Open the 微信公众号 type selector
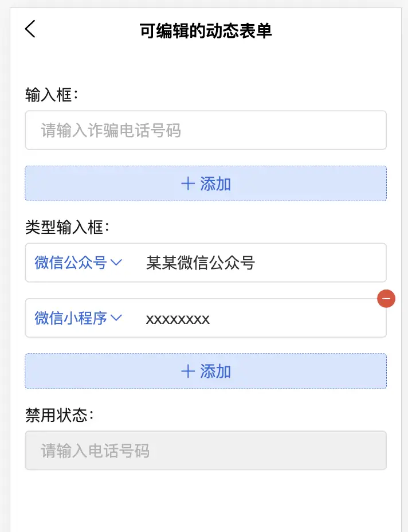408x532 pixels. click(71, 263)
